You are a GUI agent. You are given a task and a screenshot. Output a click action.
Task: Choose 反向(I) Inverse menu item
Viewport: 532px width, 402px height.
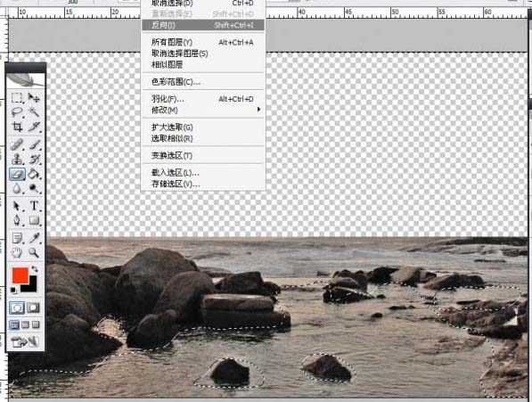point(203,25)
